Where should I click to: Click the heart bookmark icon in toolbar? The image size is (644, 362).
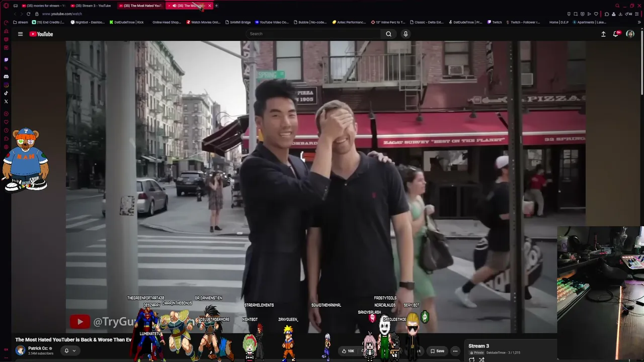tap(596, 14)
